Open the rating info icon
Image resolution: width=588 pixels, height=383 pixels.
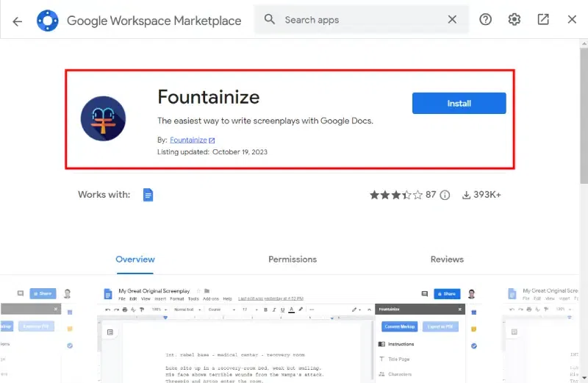(445, 195)
